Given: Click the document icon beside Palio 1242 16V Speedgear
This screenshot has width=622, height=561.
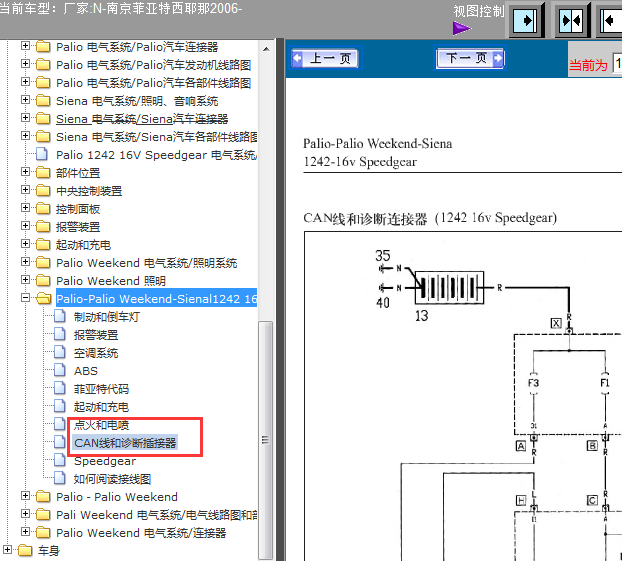Looking at the screenshot, I should click(x=42, y=154).
